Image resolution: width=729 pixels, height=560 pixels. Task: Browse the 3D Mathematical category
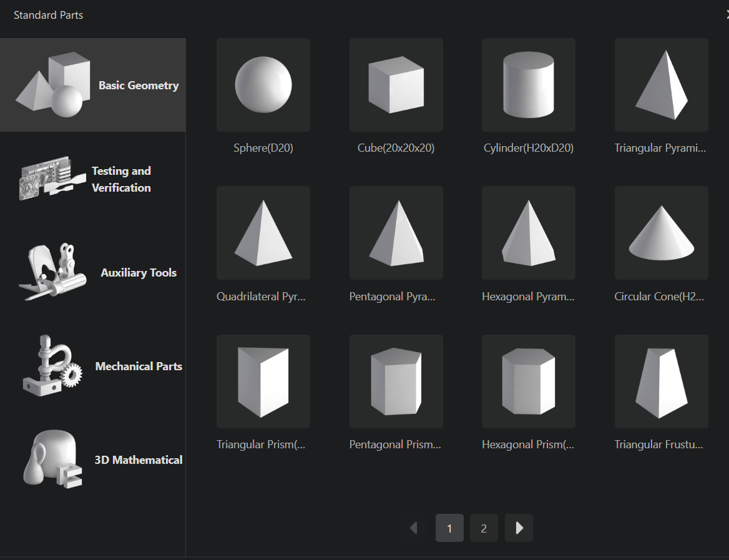click(93, 459)
